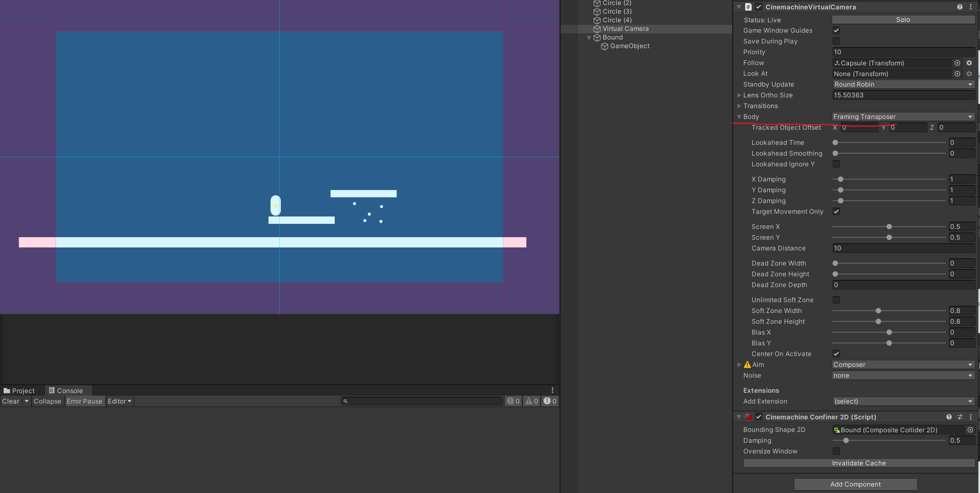
Task: Open the Body Framing Transposer dropdown
Action: [903, 117]
